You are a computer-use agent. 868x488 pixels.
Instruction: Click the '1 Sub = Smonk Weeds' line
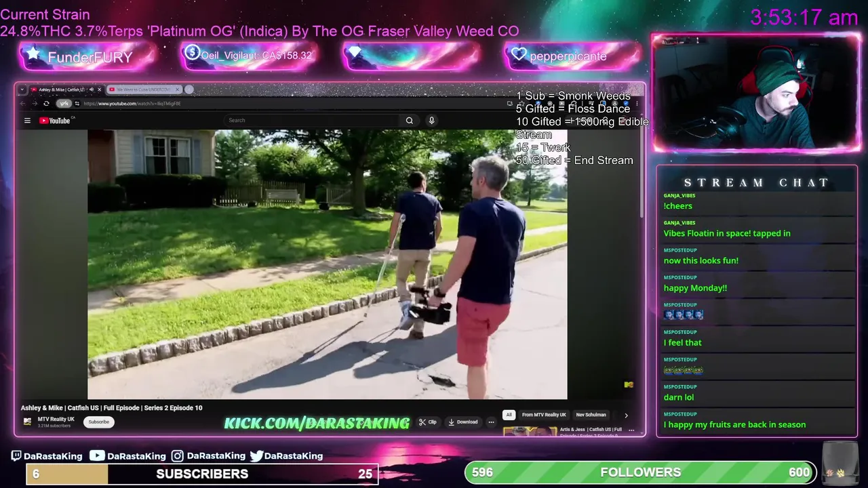[573, 96]
